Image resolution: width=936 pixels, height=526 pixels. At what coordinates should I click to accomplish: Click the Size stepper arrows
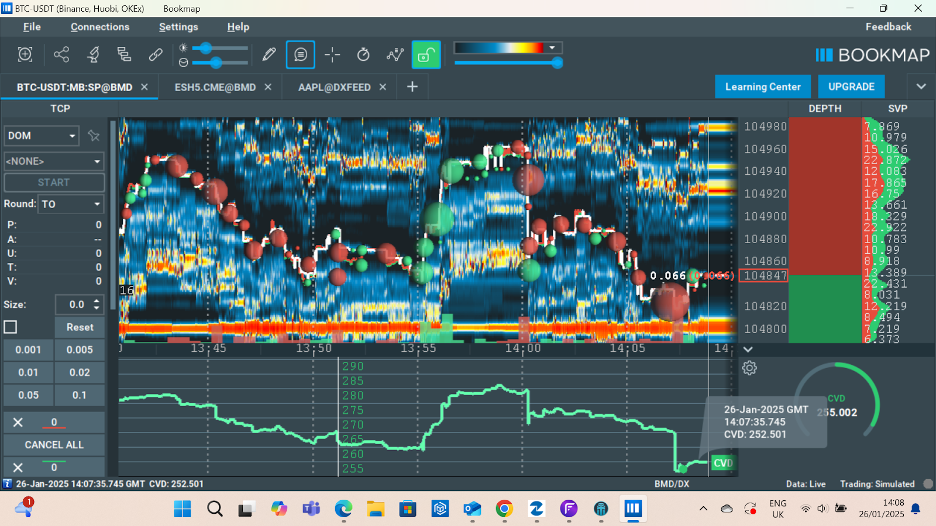tap(97, 304)
